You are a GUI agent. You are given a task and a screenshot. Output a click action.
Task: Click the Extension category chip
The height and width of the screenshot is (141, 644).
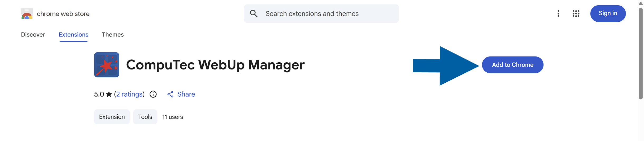[112, 117]
